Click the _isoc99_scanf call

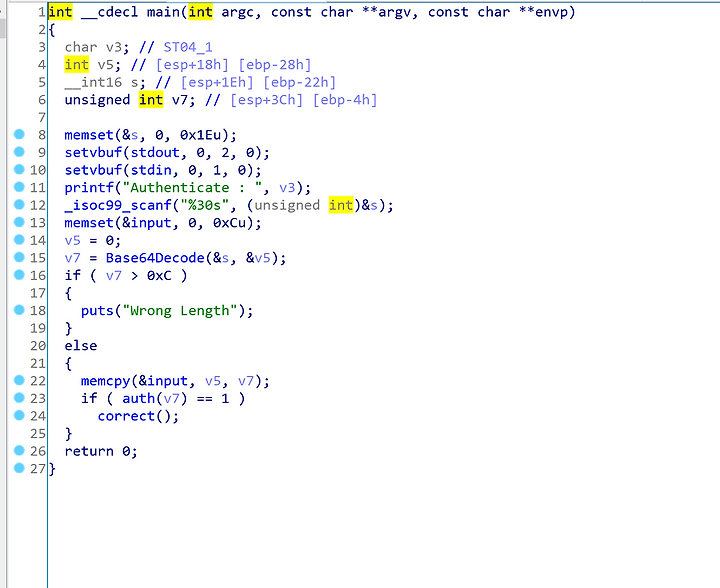point(118,205)
